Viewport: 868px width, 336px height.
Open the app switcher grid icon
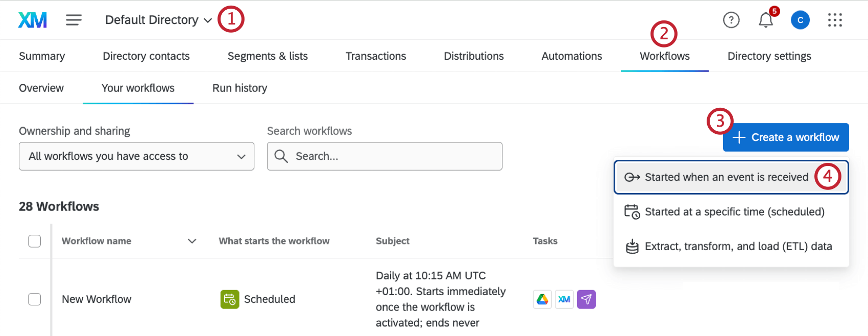coord(835,20)
